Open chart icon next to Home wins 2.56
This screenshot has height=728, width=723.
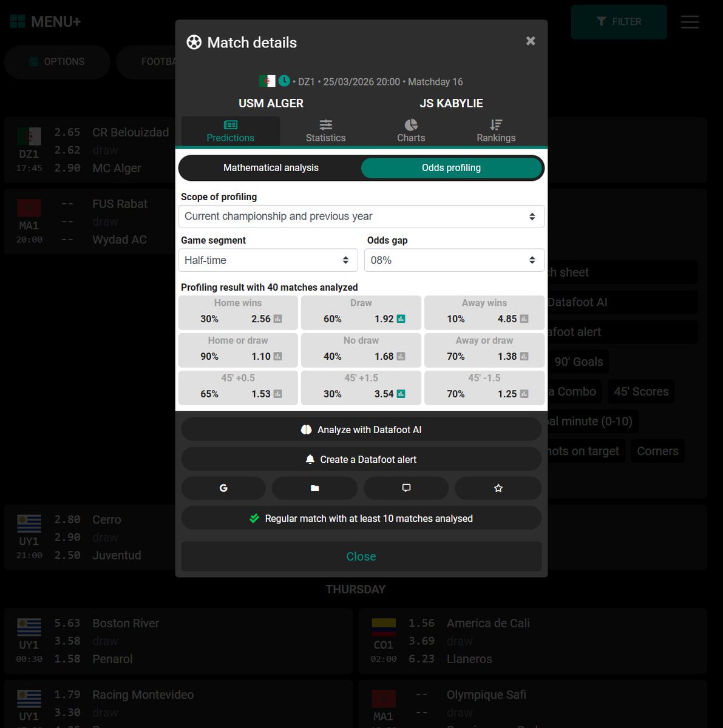point(277,319)
